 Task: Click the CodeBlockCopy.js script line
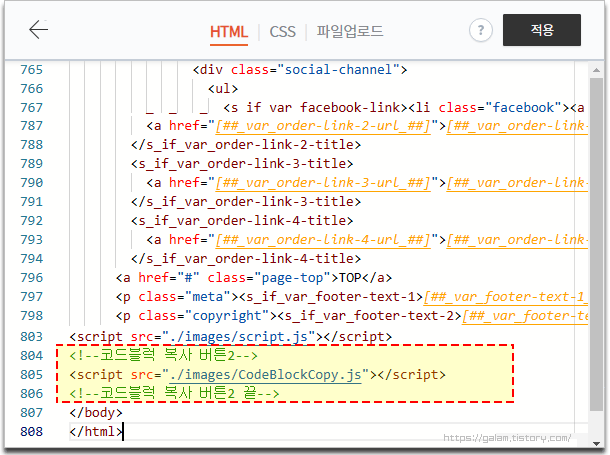(x=258, y=375)
